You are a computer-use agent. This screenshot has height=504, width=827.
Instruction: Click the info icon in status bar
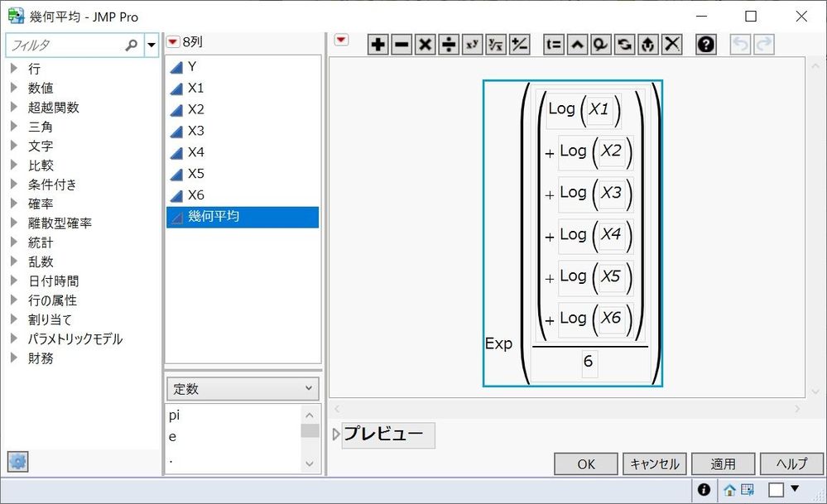[704, 490]
